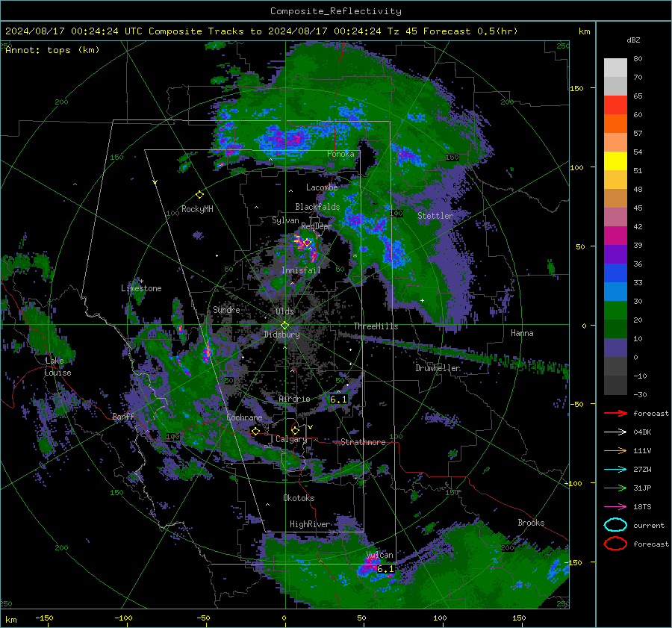Click the yellow 54 dBZ color swatch
672x628 pixels.
615,161
